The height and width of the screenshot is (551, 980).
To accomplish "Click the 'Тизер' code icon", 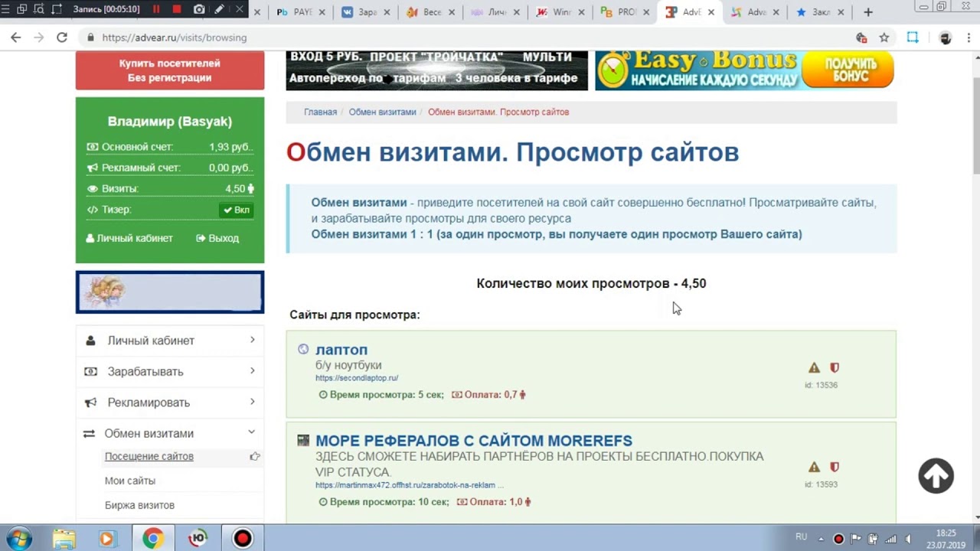I will [x=93, y=210].
